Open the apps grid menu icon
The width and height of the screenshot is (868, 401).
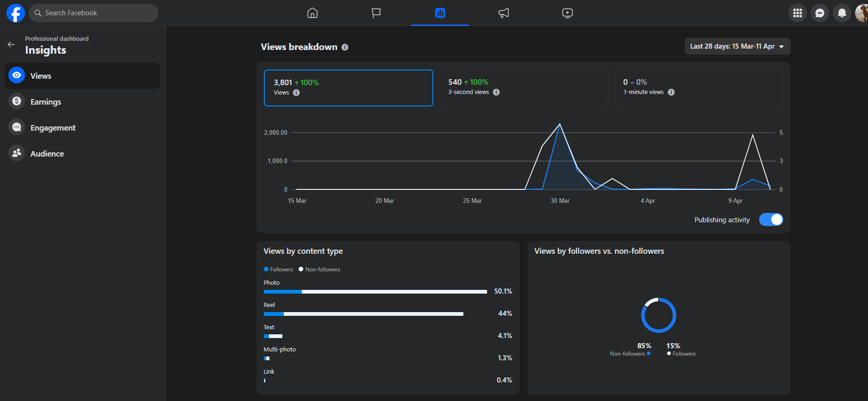tap(798, 13)
